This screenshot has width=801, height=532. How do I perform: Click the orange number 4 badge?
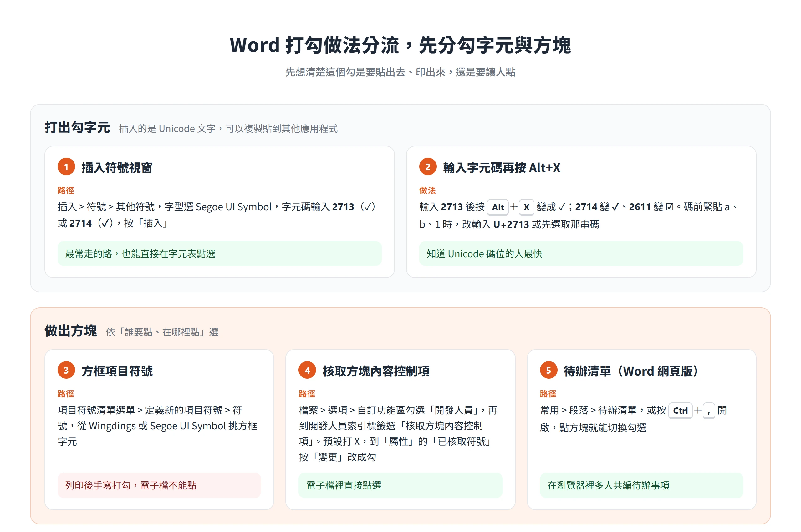[307, 370]
